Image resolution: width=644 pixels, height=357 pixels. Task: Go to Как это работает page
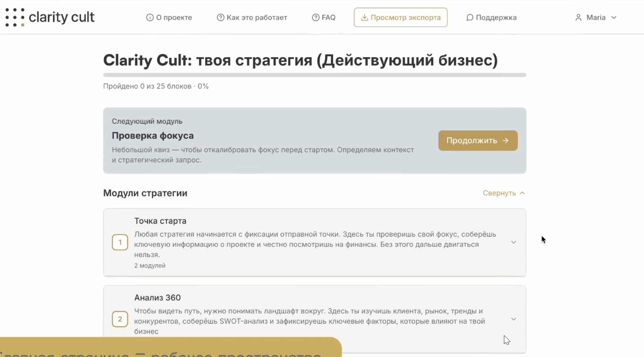pyautogui.click(x=257, y=17)
